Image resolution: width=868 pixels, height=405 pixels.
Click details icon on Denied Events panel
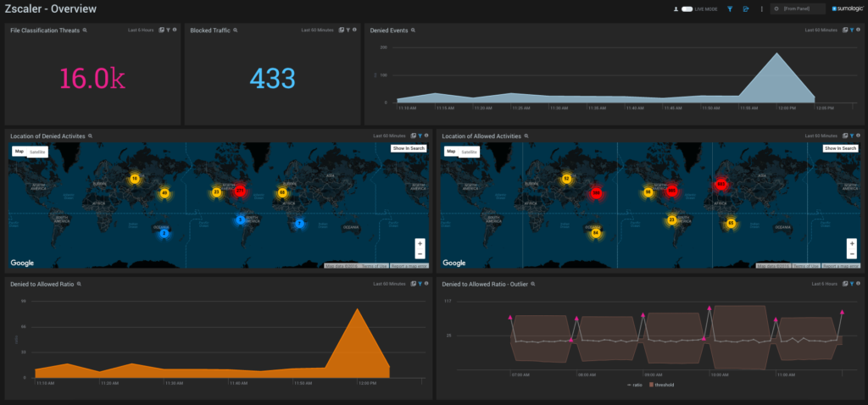(x=845, y=30)
